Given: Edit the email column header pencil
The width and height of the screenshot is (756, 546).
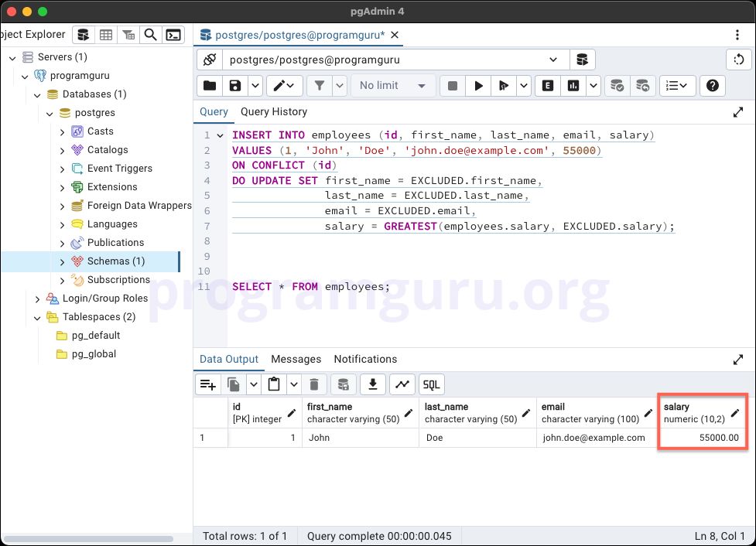Looking at the screenshot, I should [x=648, y=413].
